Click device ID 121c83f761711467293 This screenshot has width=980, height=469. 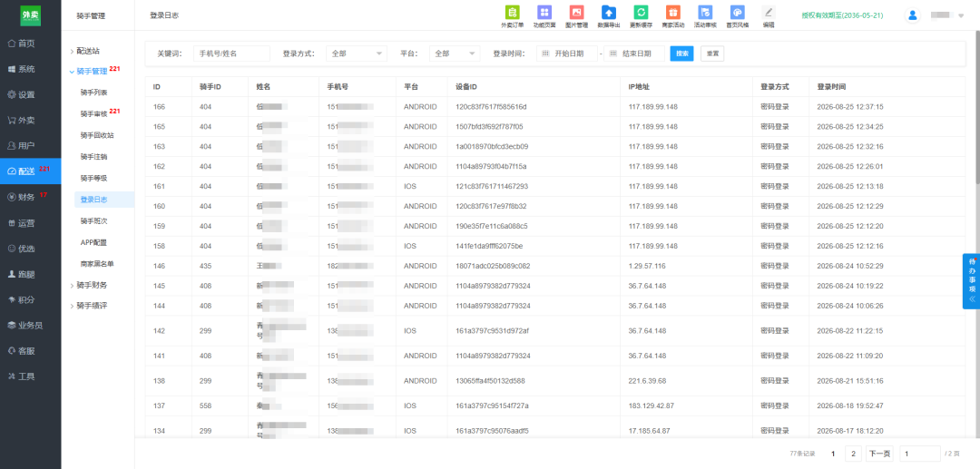[x=492, y=186]
